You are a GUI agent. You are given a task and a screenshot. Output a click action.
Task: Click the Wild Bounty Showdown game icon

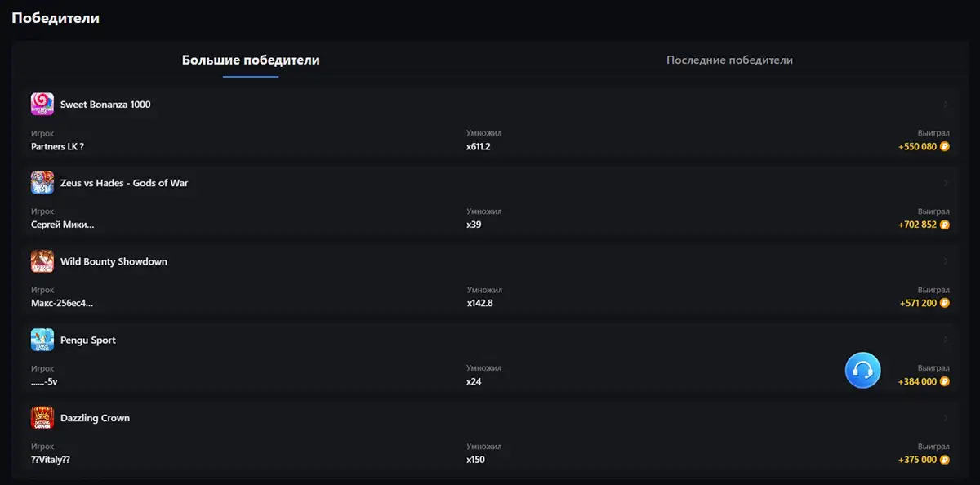pyautogui.click(x=42, y=261)
